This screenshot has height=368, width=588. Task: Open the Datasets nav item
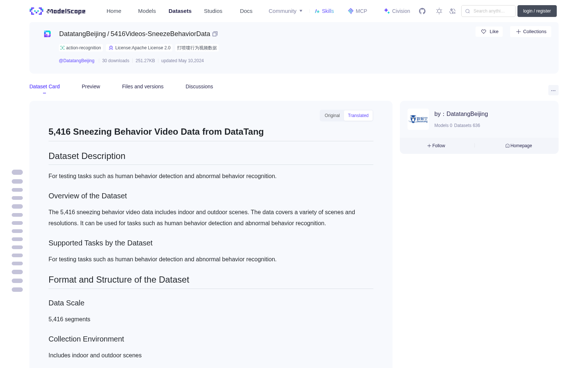(x=180, y=11)
